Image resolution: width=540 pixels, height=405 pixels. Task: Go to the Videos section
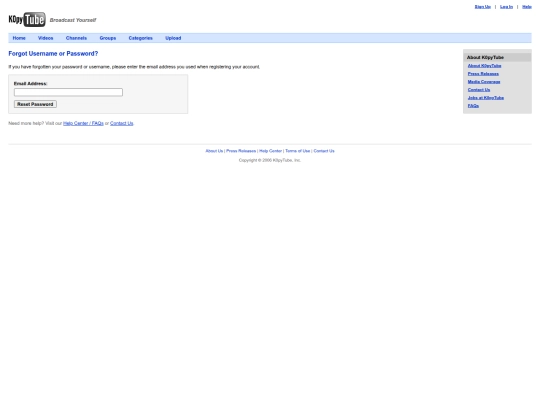pyautogui.click(x=45, y=38)
